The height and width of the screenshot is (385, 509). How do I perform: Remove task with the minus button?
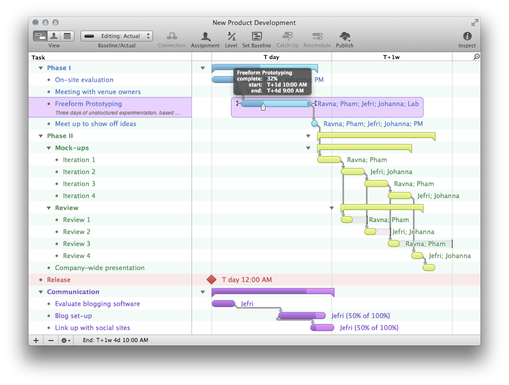pyautogui.click(x=51, y=340)
